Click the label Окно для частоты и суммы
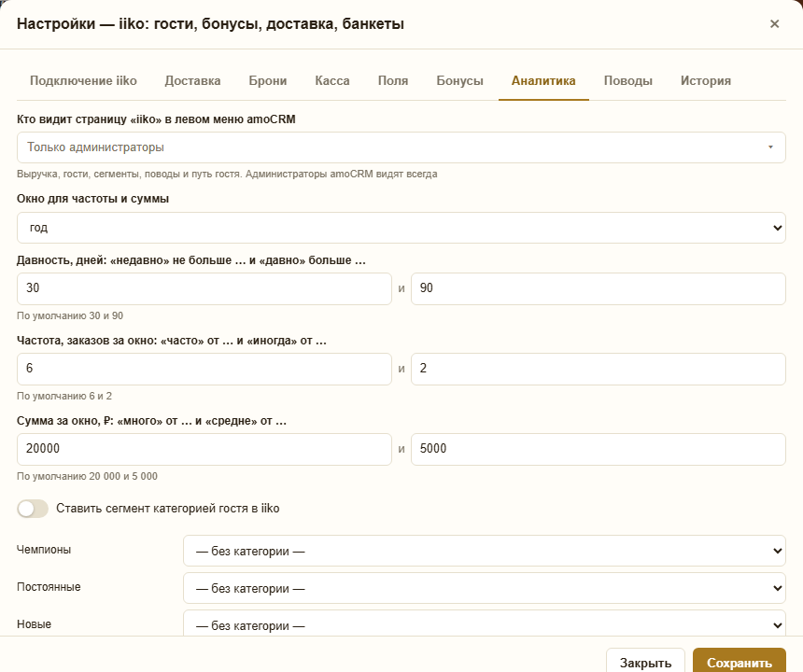Screen dimensions: 803x672 pyautogui.click(x=92, y=199)
